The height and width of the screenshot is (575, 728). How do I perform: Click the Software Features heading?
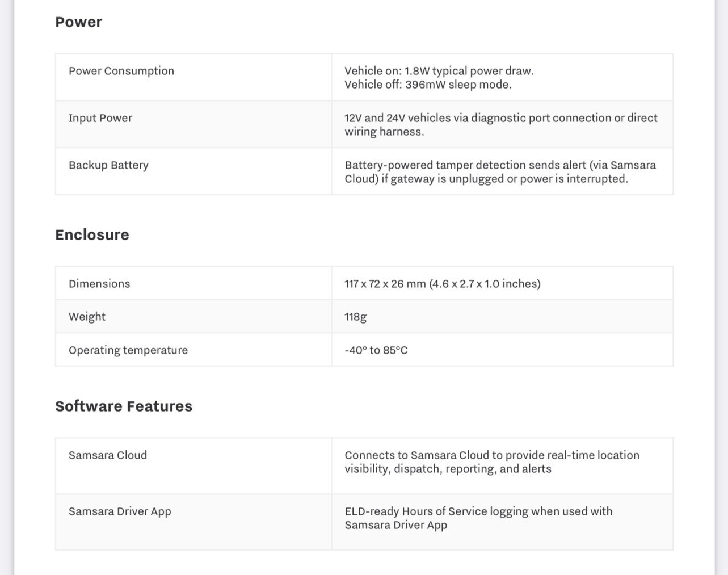click(x=124, y=406)
